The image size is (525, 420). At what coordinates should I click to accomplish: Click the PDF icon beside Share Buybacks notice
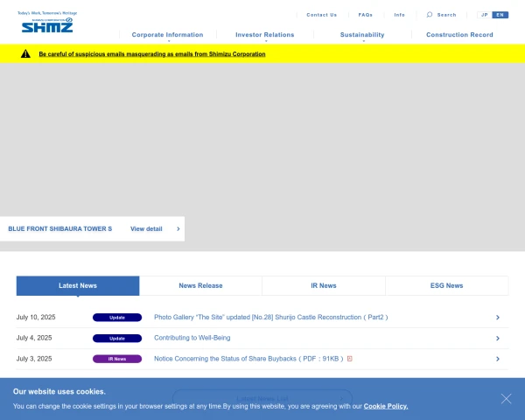click(349, 359)
